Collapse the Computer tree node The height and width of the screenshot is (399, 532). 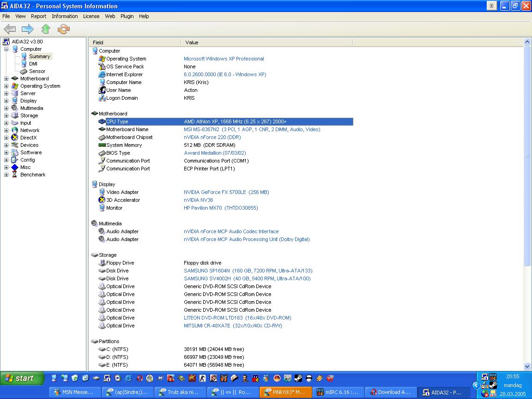6,49
